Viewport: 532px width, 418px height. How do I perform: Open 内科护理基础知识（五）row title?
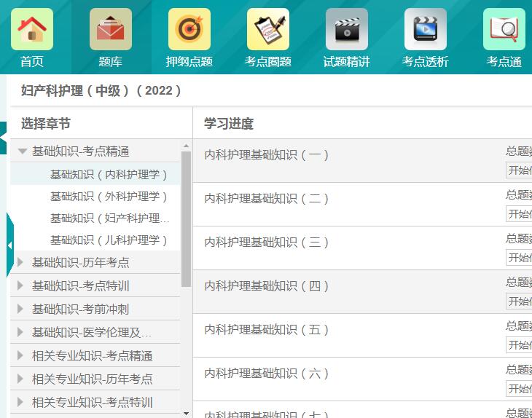266,330
